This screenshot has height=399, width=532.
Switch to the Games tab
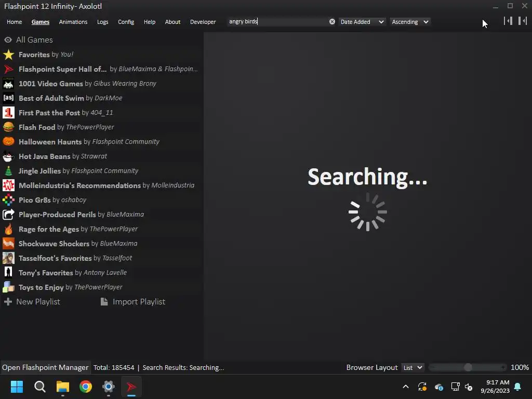click(x=41, y=22)
